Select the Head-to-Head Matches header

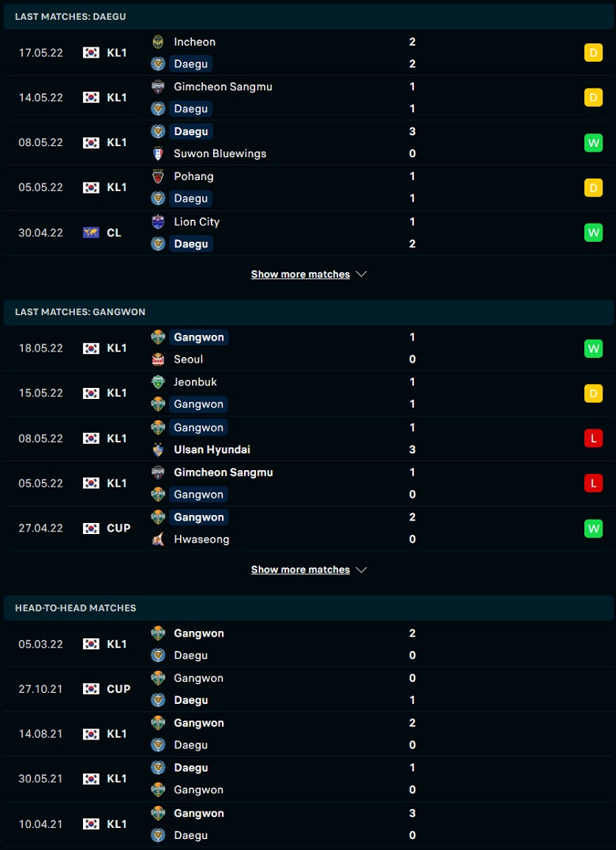point(76,608)
